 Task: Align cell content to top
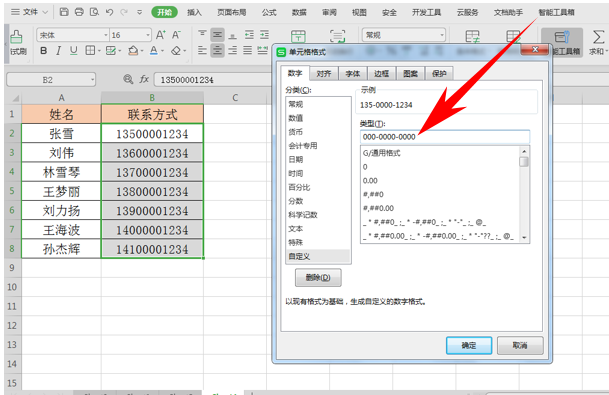[202, 35]
